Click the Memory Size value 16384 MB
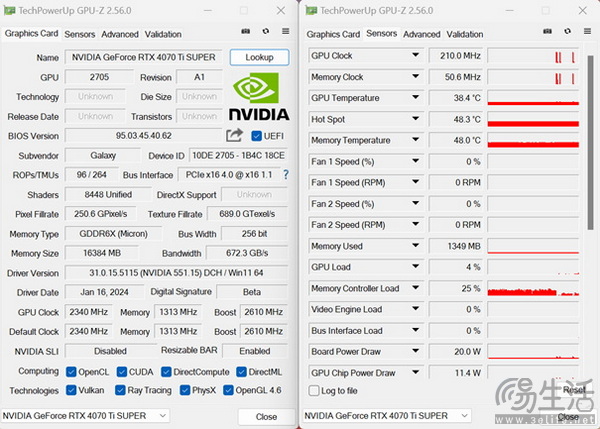The image size is (600, 429). click(x=102, y=253)
